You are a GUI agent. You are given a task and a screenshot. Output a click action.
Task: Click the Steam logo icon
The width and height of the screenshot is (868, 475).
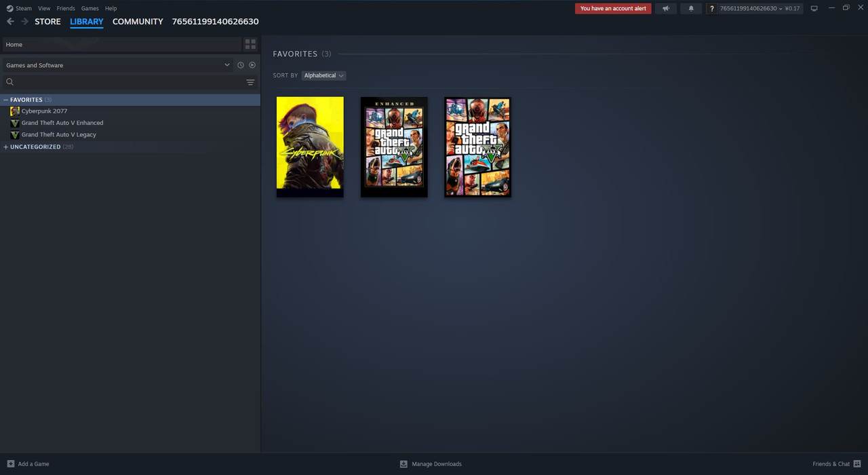[x=9, y=8]
